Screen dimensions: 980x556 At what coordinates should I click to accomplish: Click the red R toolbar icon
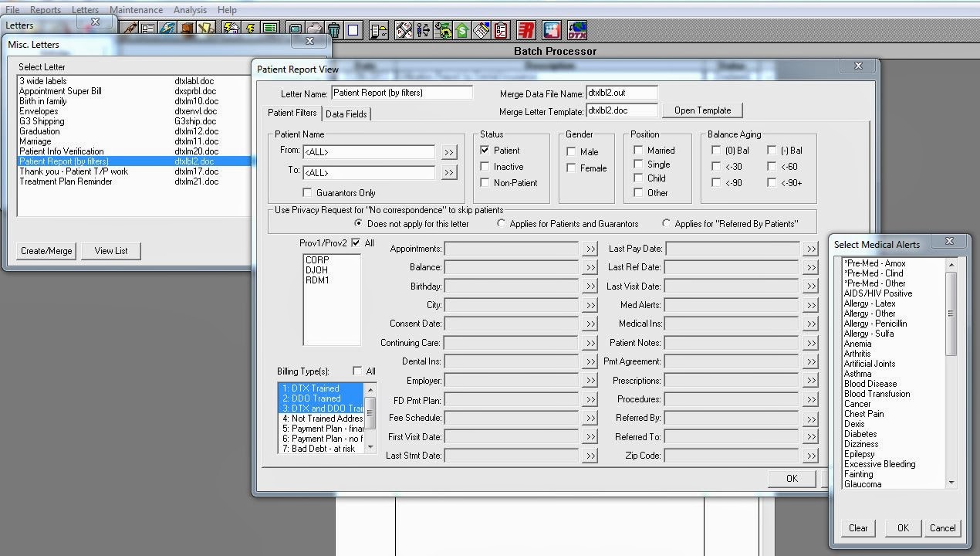tap(526, 30)
